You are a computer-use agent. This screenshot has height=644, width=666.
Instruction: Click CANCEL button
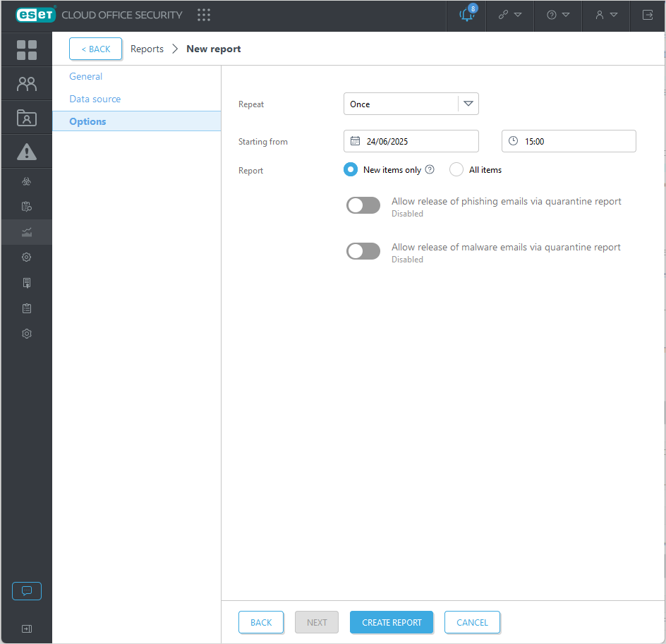point(472,622)
